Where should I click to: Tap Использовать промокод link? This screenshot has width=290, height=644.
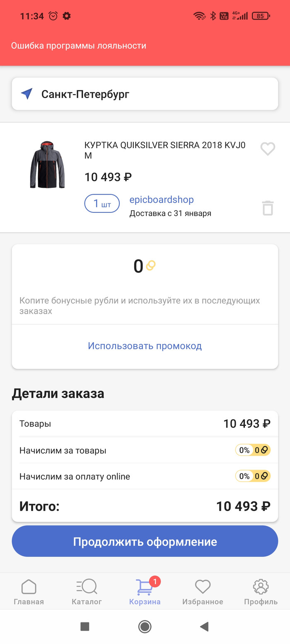pyautogui.click(x=145, y=346)
